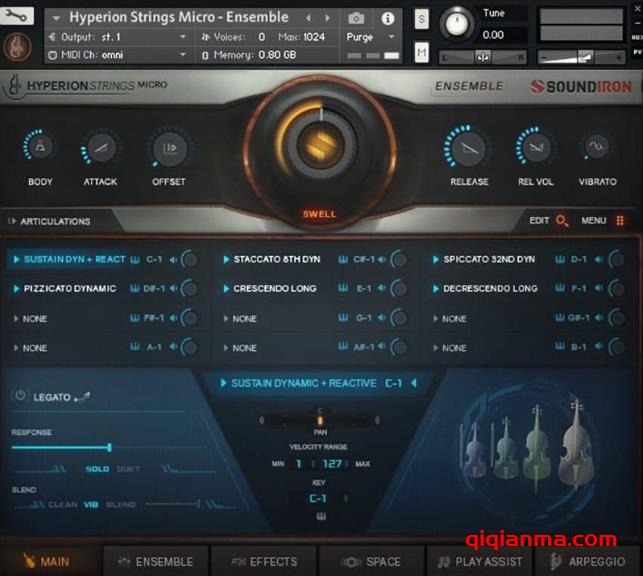This screenshot has height=576, width=643.
Task: Open the Menu grid icon
Action: tap(620, 221)
